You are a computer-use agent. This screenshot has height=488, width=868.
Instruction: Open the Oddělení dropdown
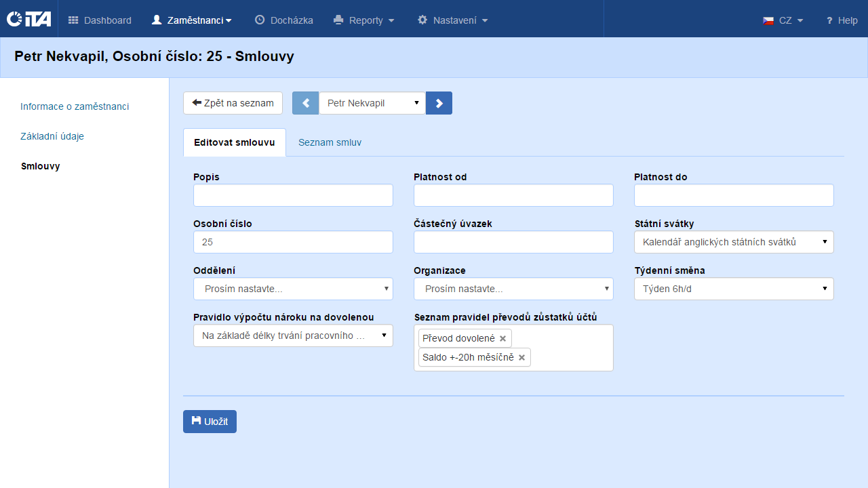point(293,289)
